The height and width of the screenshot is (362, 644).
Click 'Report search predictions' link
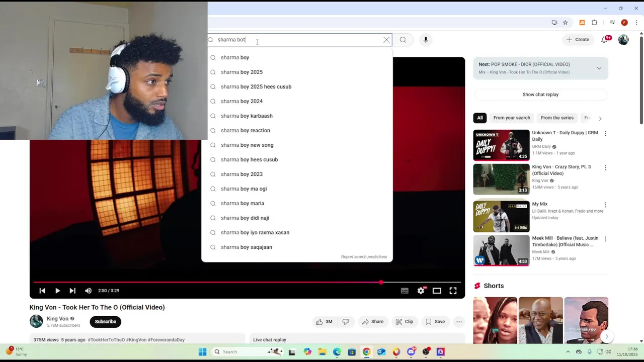(364, 257)
